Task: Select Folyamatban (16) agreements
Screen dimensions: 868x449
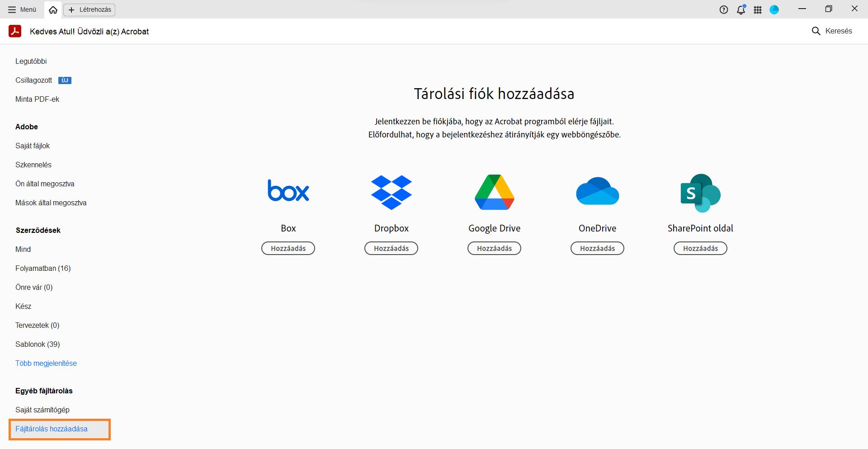Action: pos(43,268)
